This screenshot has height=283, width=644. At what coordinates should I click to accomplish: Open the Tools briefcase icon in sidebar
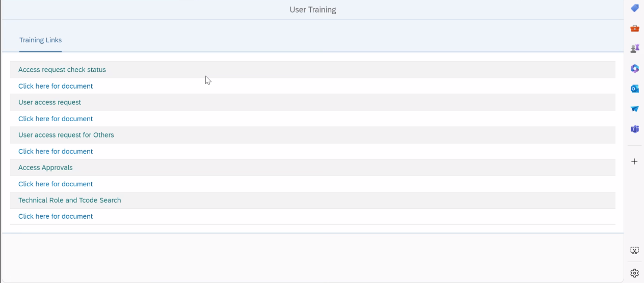[x=634, y=29]
